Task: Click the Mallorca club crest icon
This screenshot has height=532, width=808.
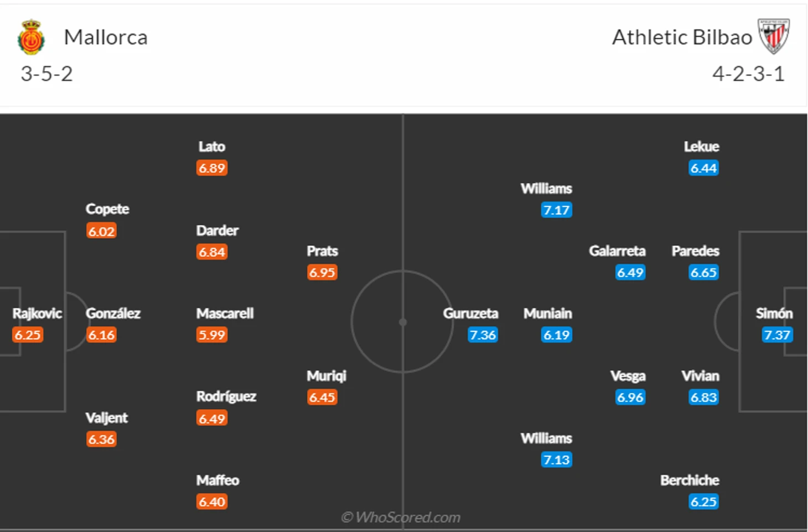Action: 31,38
